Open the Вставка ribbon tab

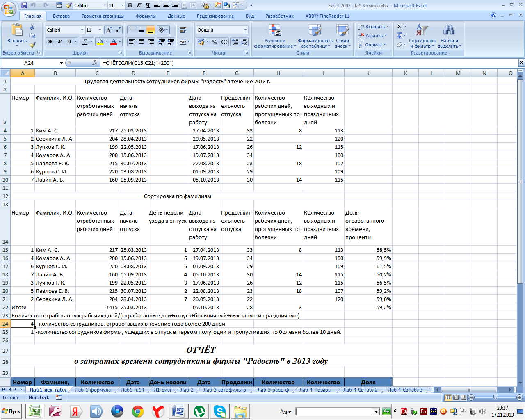61,16
